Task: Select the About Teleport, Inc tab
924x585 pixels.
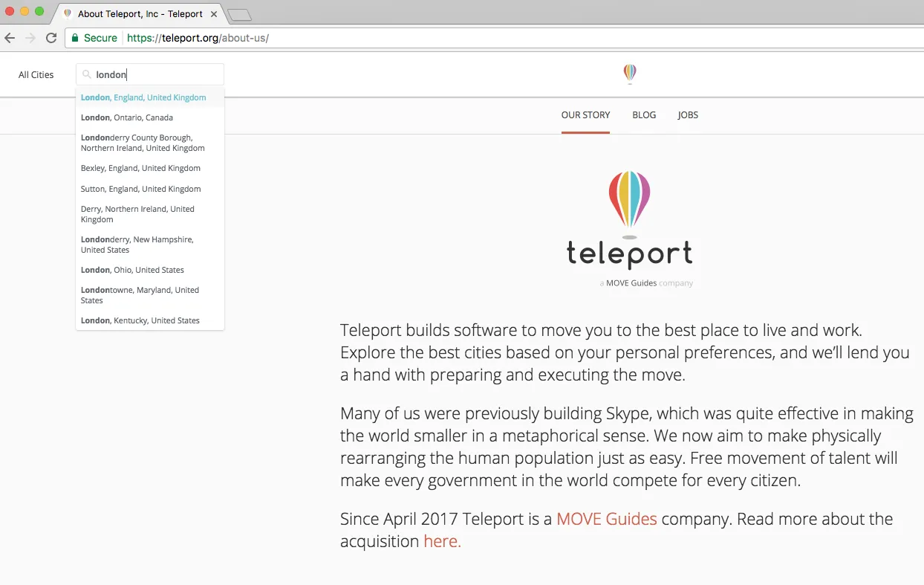Action: [x=139, y=13]
